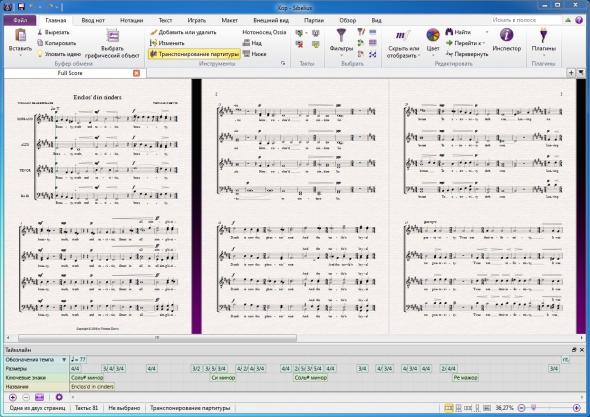Close the Full Score document tab
Screen dimensions: 590x417
coord(136,73)
